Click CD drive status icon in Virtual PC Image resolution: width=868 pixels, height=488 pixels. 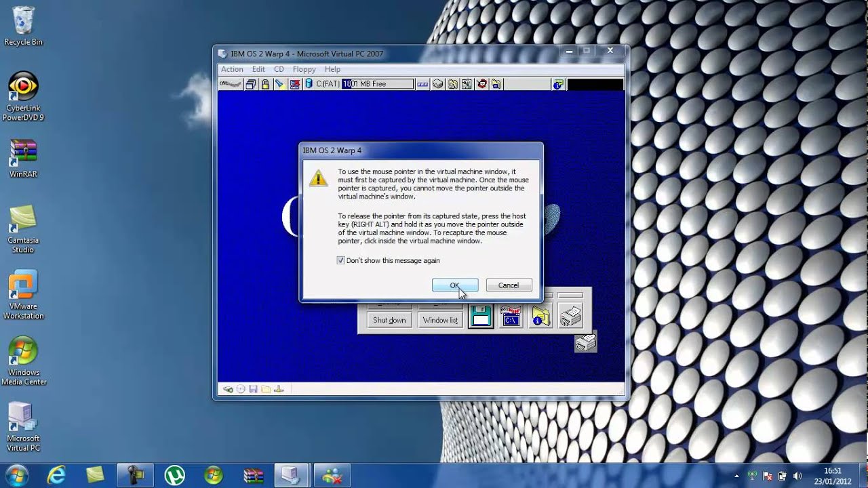coord(241,389)
